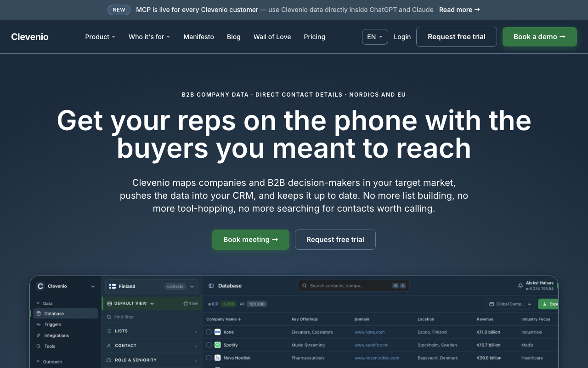Image resolution: width=588 pixels, height=368 pixels.
Task: Visit the Wall of Love page
Action: pyautogui.click(x=272, y=37)
